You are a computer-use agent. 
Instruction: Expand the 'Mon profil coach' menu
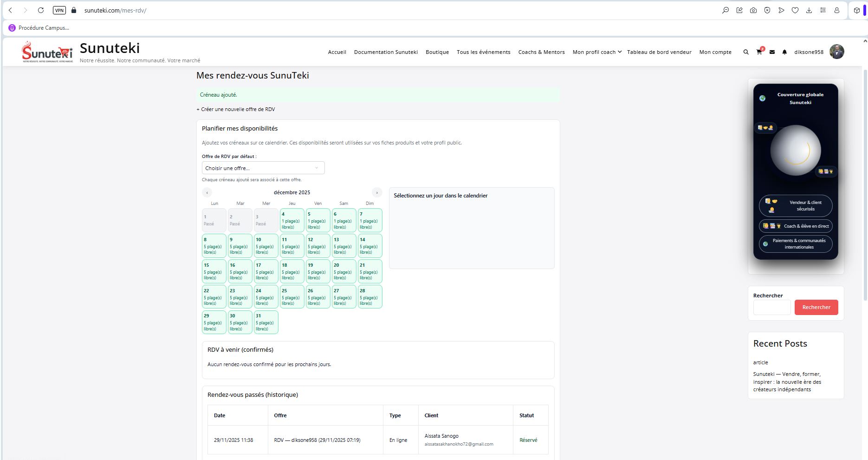(x=596, y=52)
